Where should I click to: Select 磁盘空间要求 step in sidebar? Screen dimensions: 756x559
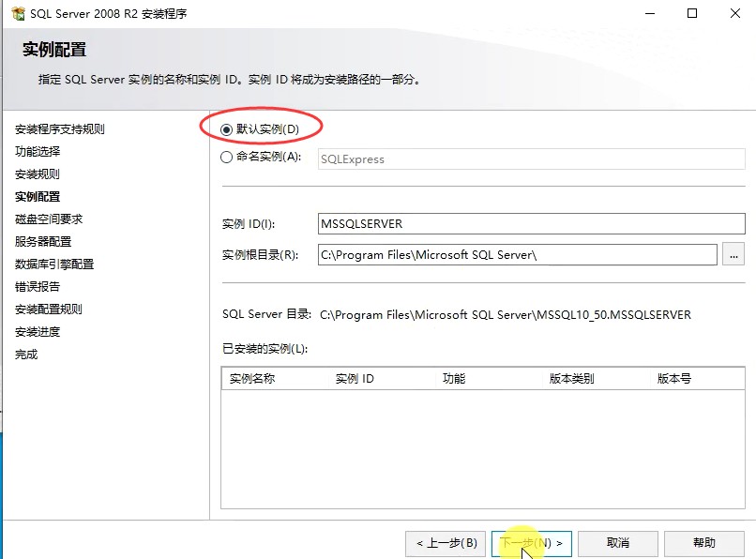coord(49,219)
